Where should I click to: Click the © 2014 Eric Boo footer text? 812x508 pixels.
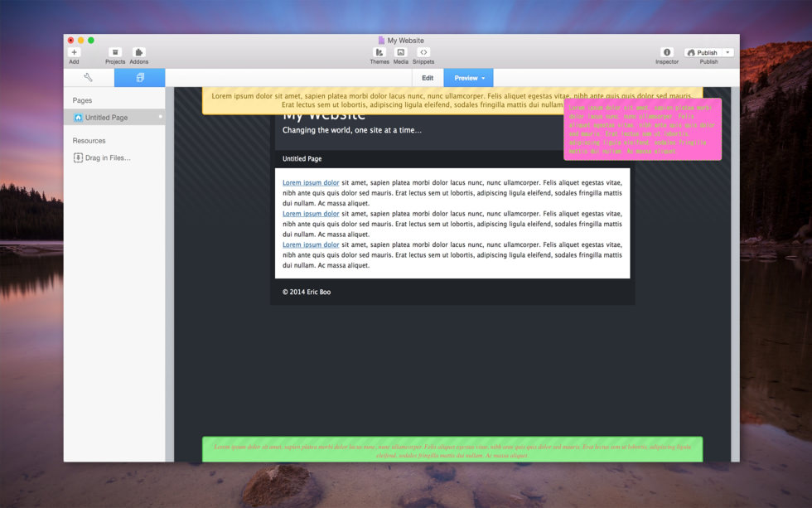[x=307, y=292]
